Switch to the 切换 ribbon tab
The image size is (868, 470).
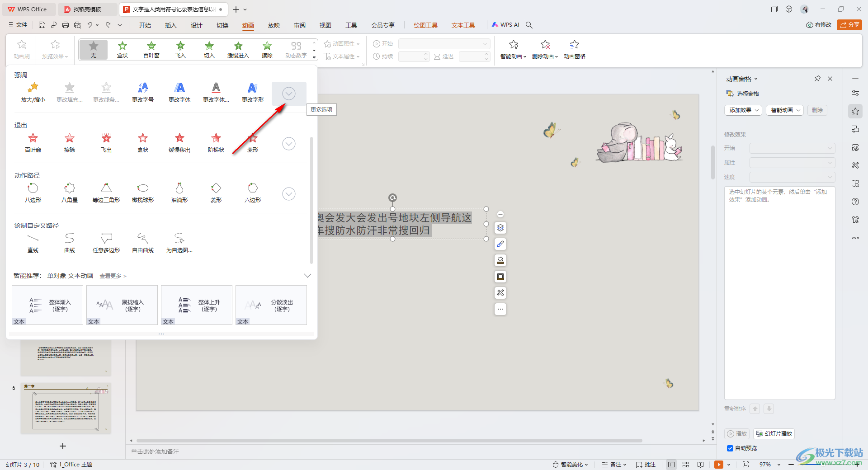click(x=222, y=25)
